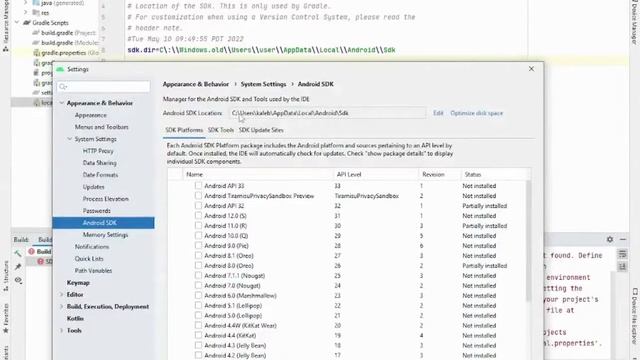Open Appearance settings page

[x=91, y=115]
